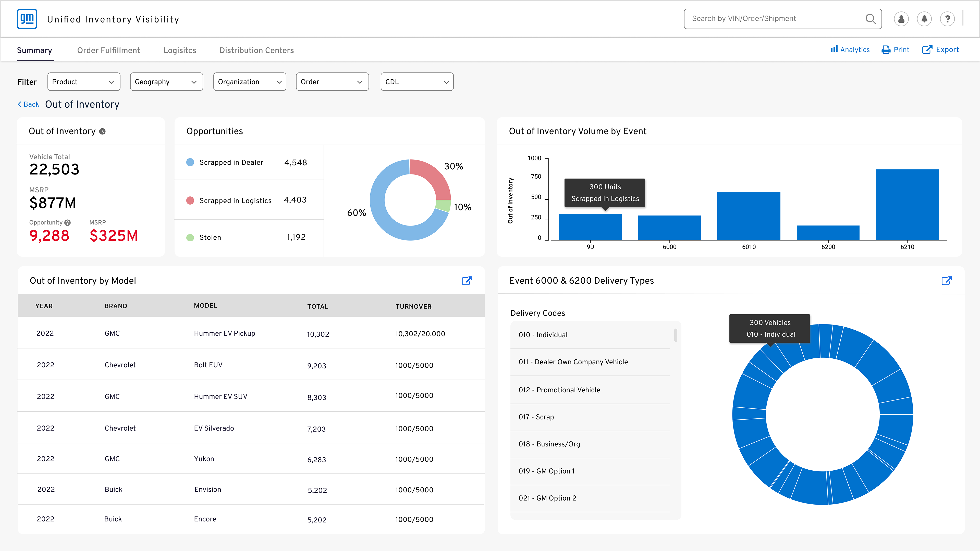980x551 pixels.
Task: Click the Encore model cell
Action: [x=205, y=519]
